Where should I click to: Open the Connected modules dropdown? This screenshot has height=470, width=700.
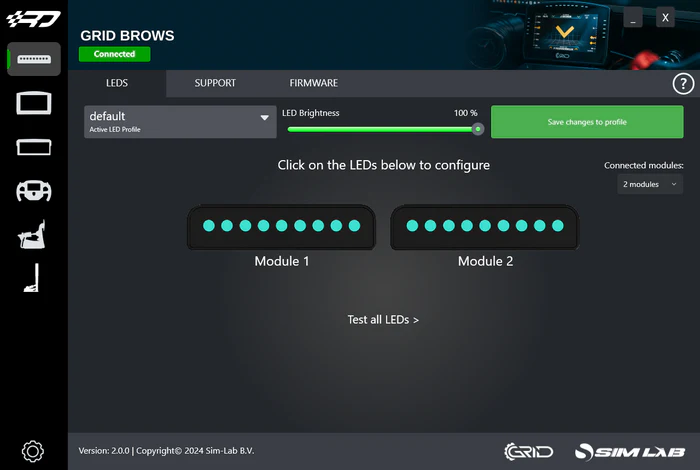650,184
